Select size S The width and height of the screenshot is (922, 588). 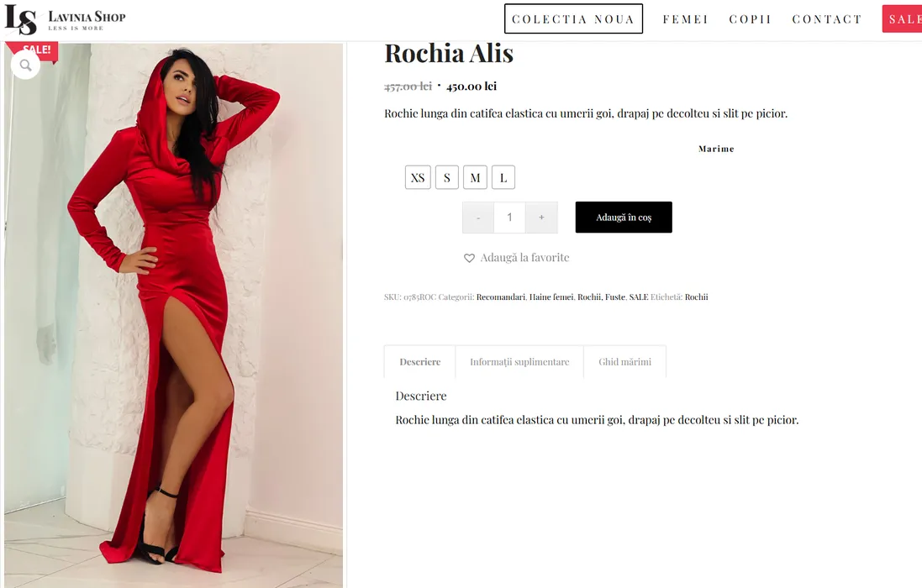[447, 177]
